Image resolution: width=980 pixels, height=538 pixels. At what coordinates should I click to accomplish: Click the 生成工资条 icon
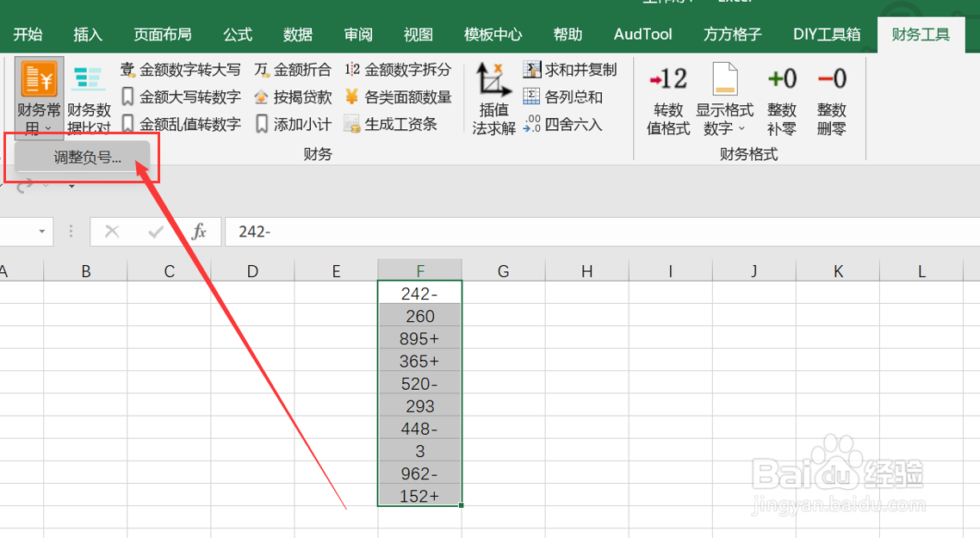point(399,123)
